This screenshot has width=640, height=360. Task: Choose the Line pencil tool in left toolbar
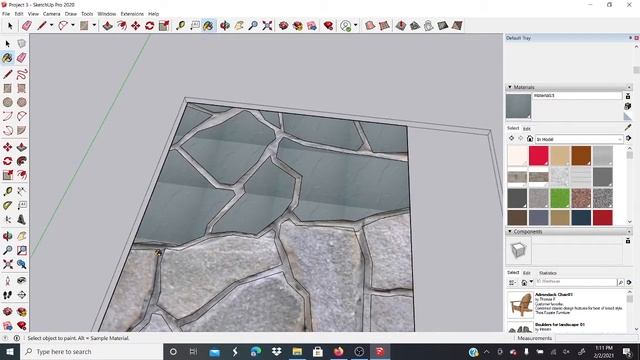coord(7,74)
